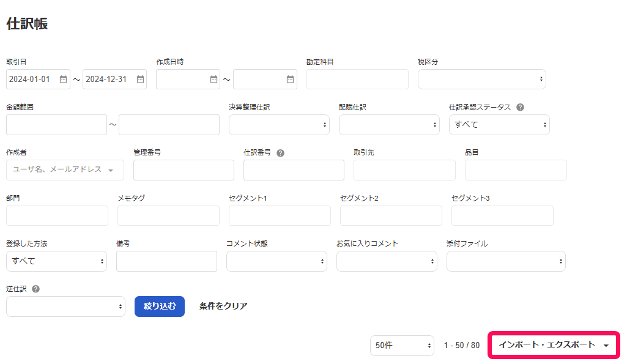Image resolution: width=627 pixels, height=364 pixels.
Task: Show help for 仕訳番号
Action: [280, 153]
